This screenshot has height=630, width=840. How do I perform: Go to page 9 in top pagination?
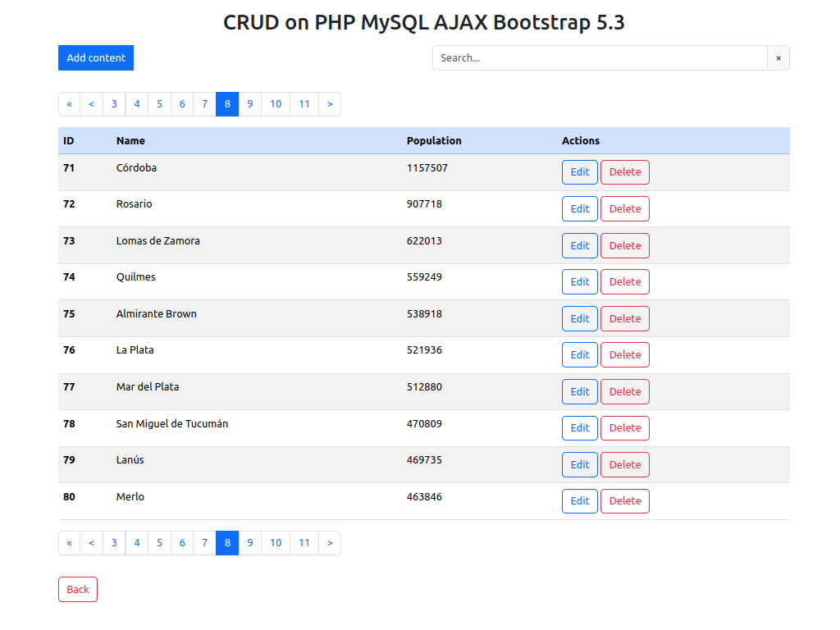[x=249, y=104]
